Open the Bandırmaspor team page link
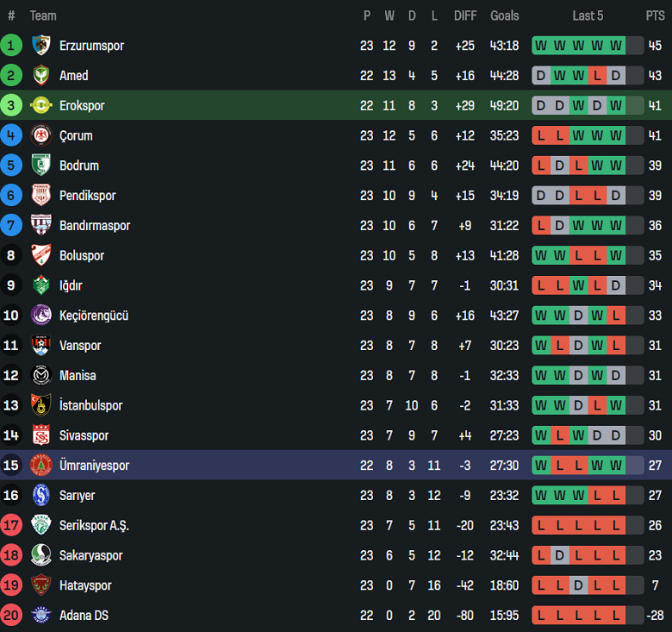This screenshot has height=632, width=672. 95,226
